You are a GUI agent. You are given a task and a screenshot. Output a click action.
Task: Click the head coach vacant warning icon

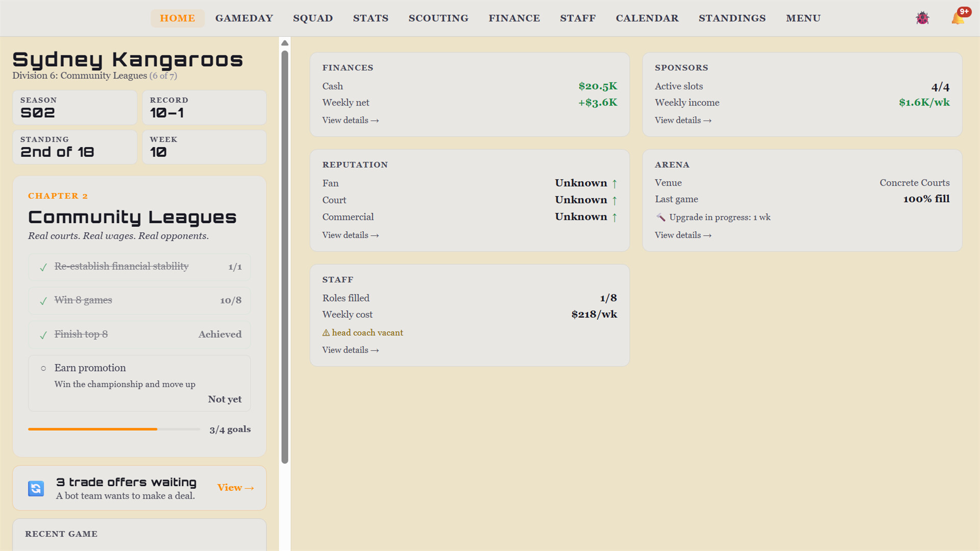[x=326, y=333]
